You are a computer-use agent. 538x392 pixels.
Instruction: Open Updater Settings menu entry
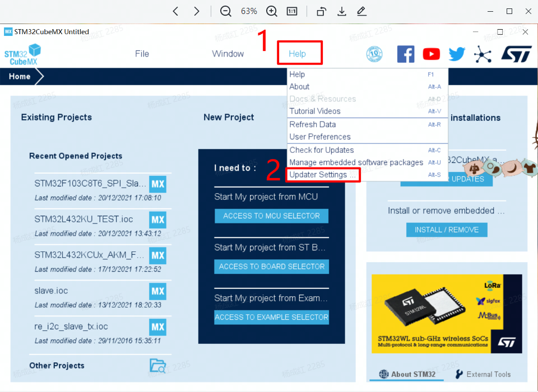click(x=368, y=175)
